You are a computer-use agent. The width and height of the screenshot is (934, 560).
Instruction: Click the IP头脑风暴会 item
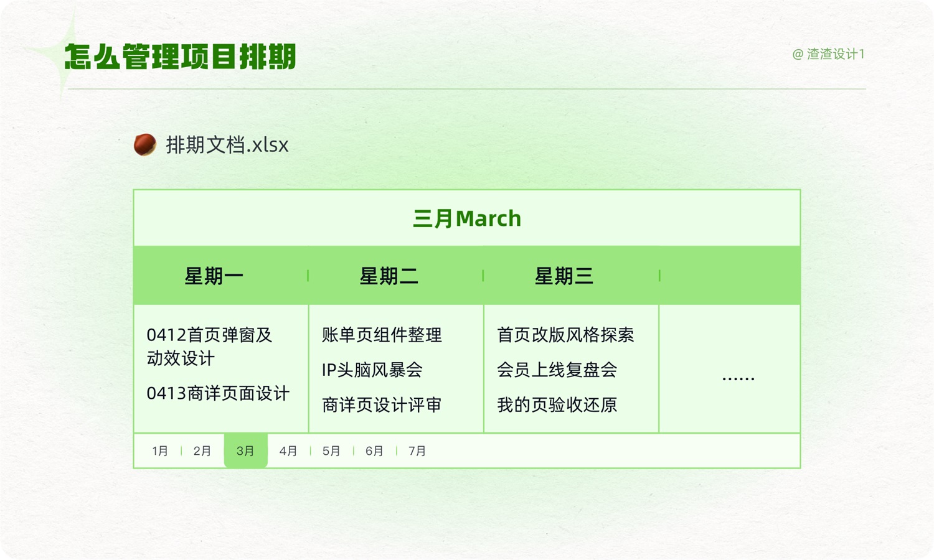[371, 370]
